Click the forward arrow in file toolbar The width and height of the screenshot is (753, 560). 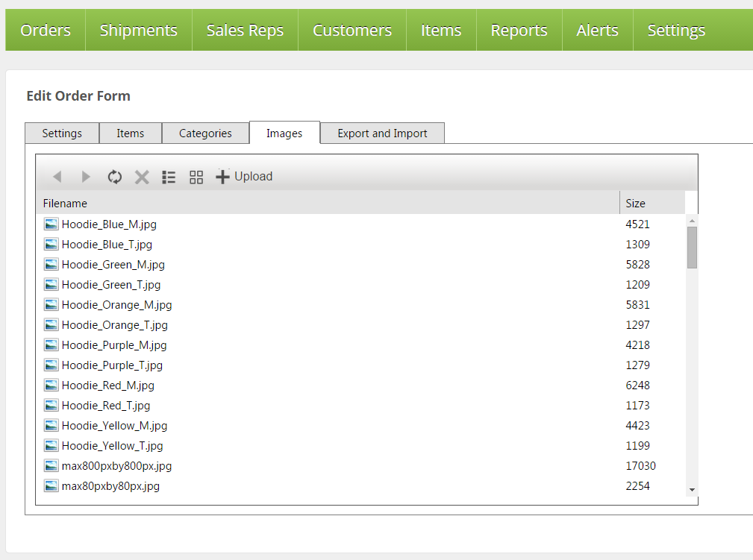point(86,177)
